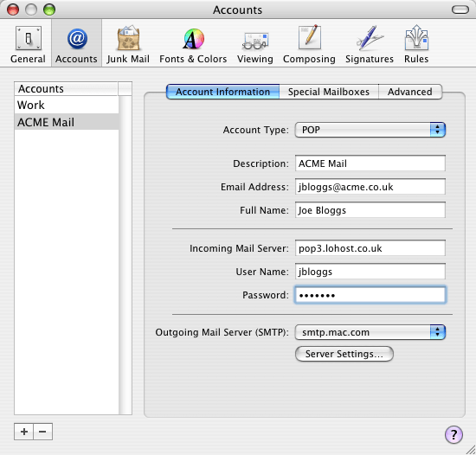The height and width of the screenshot is (455, 476).
Task: Click into the Password field
Action: point(370,295)
